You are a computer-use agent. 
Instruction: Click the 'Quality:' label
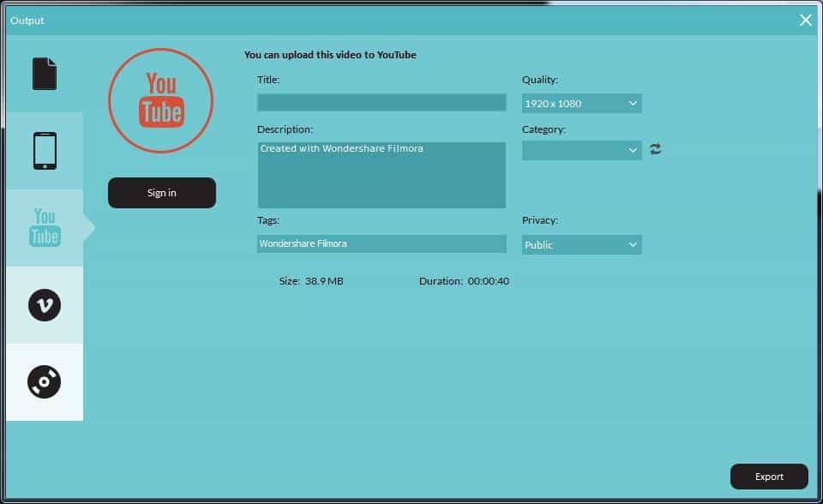539,80
